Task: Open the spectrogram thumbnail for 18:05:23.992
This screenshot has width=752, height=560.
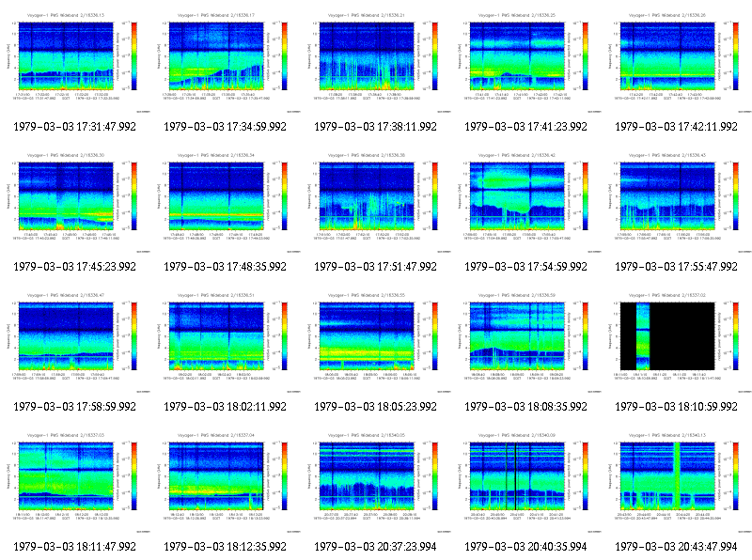Action: pos(376,342)
